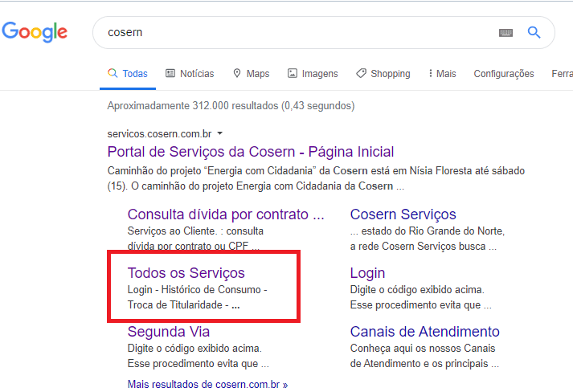573x392 pixels.
Task: Switch to the Notícias tab
Action: (190, 73)
